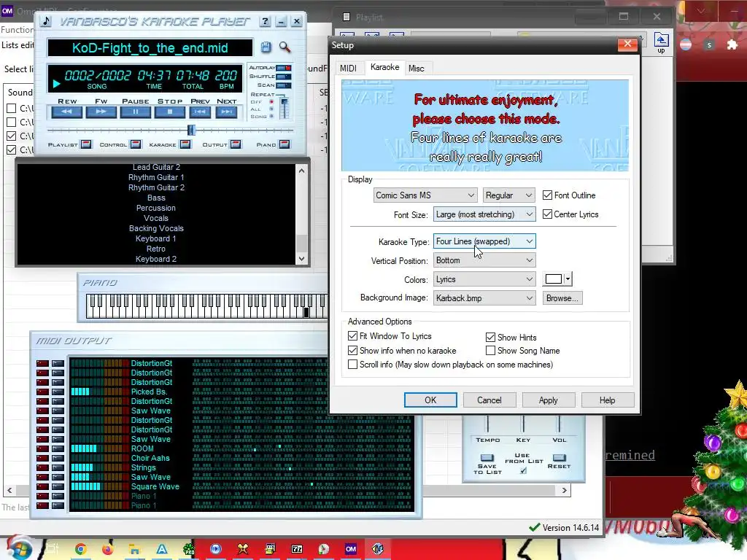Click the song position slider thumb
The image size is (747, 560).
pyautogui.click(x=191, y=130)
